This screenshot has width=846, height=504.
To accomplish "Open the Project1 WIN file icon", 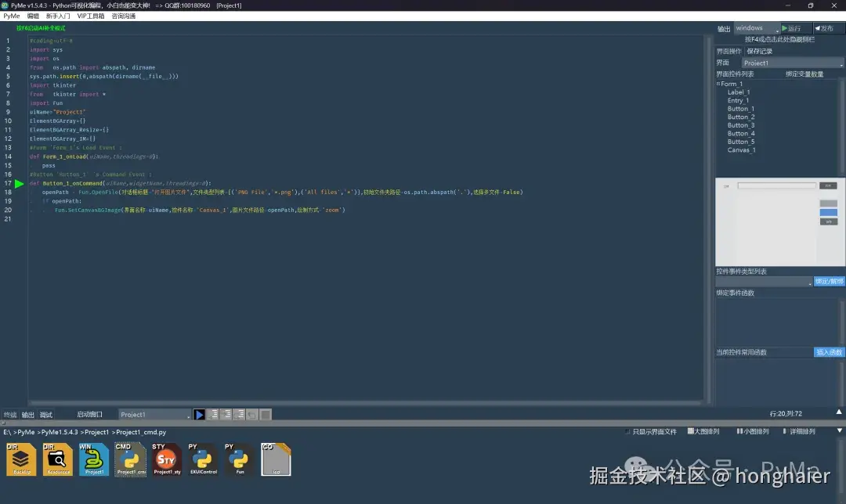I will tap(94, 459).
